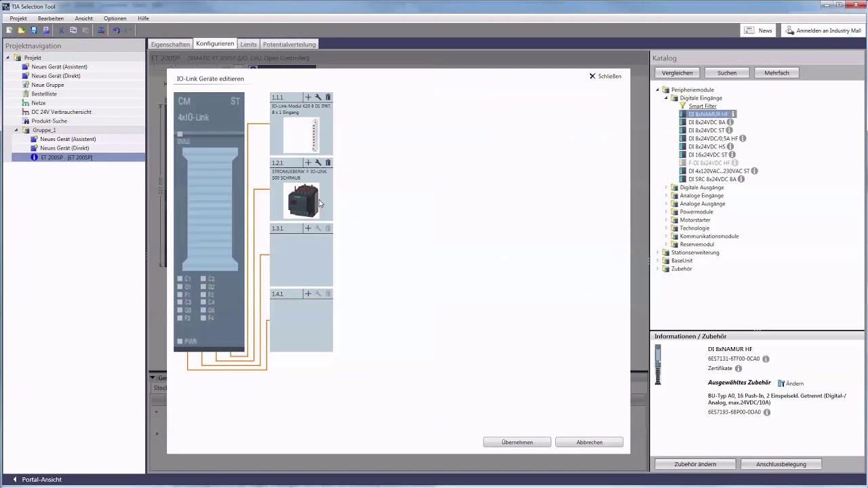Open the Bearbeiten menu
868x488 pixels.
point(51,18)
